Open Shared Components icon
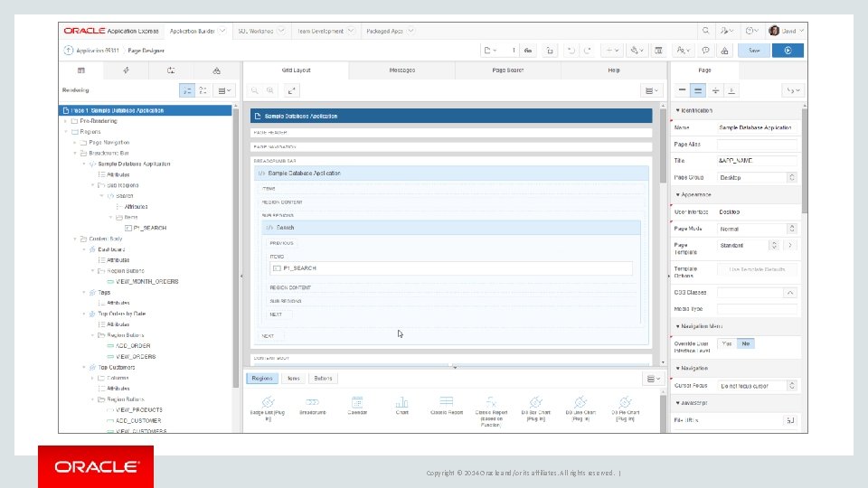The width and height of the screenshot is (868, 488). (724, 51)
